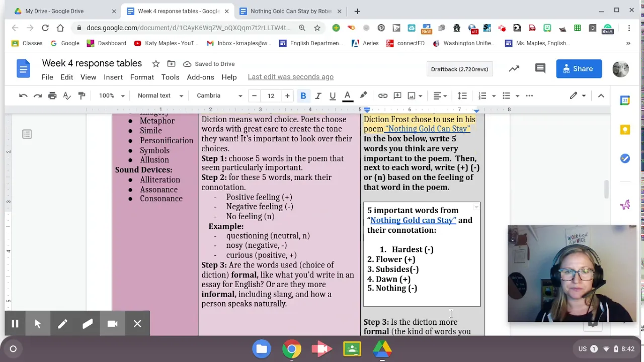Viewport: 644px width, 362px height.
Task: Open the Editing mode pencil dropdown
Action: [578, 96]
